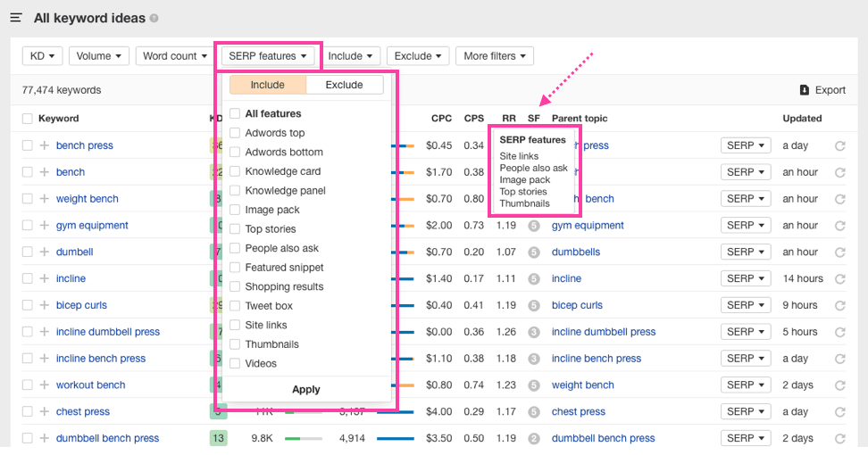The height and width of the screenshot is (455, 868).
Task: Open the KD filter dropdown
Action: point(42,56)
